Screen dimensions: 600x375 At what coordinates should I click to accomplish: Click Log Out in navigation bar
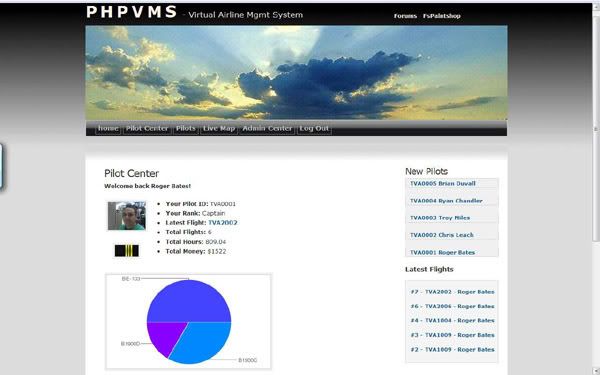click(314, 129)
